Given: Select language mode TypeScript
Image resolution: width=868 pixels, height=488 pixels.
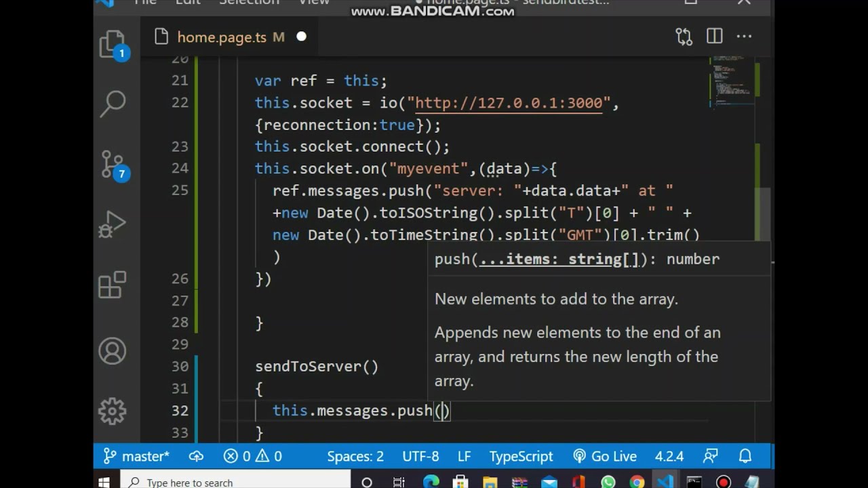Looking at the screenshot, I should point(521,456).
